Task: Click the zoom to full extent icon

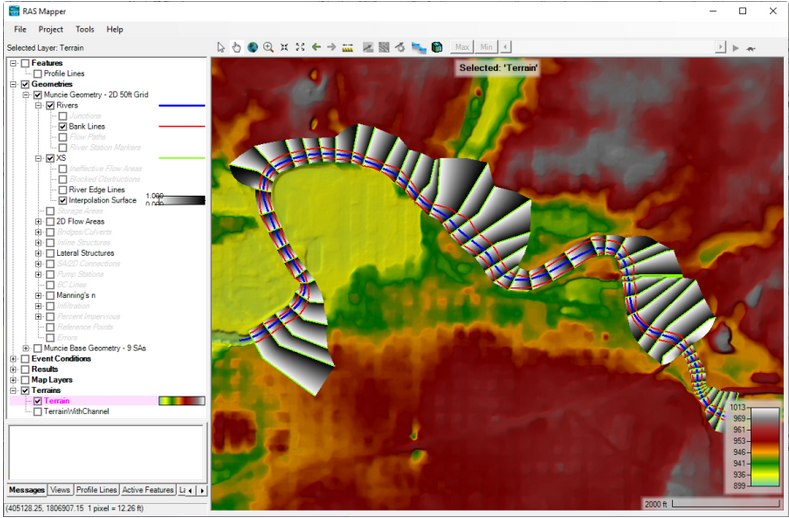Action: [300, 47]
